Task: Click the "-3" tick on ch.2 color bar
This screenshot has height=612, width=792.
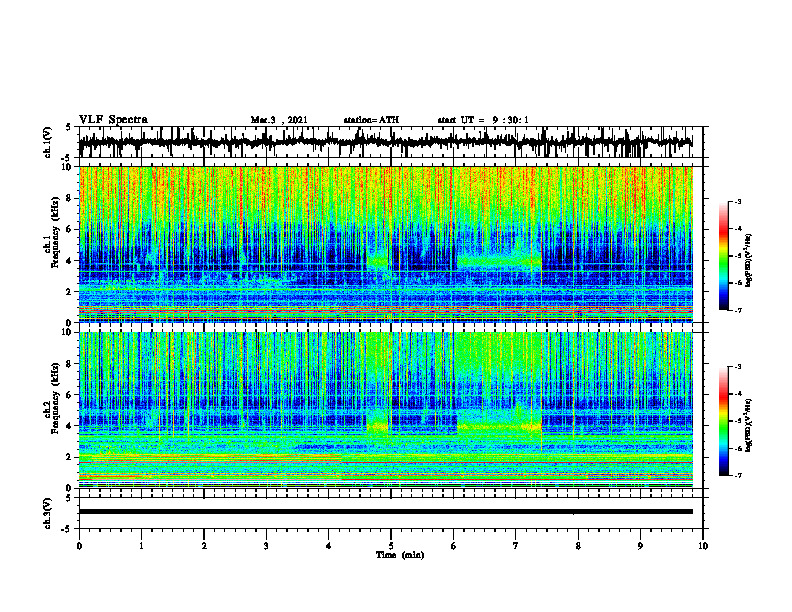Action: click(x=738, y=367)
